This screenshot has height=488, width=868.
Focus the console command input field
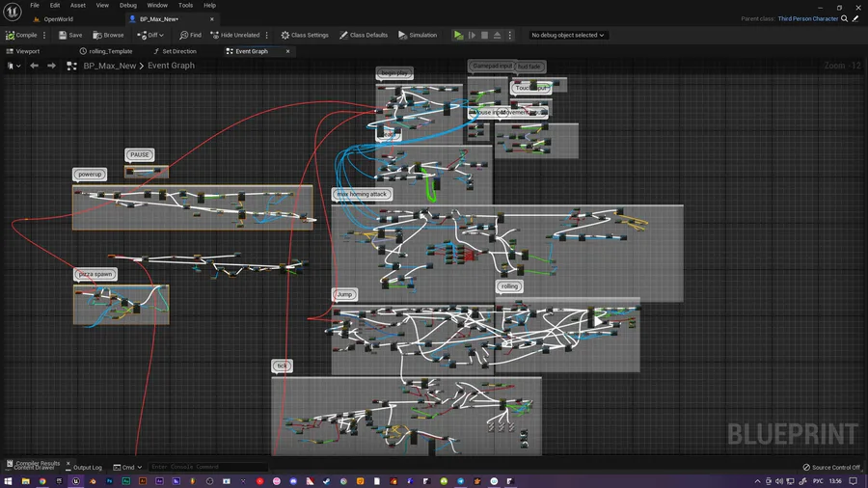tap(207, 467)
